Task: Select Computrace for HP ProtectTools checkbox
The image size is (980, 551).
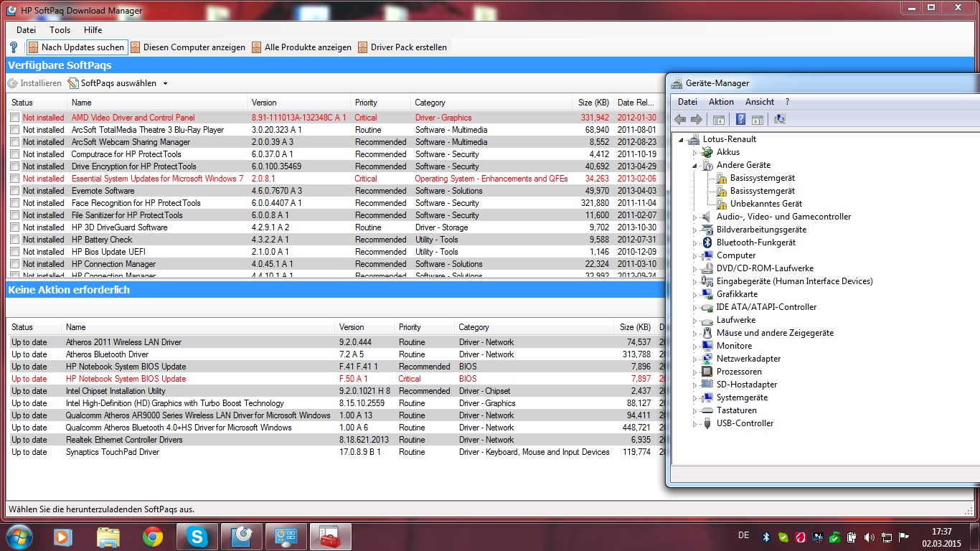Action: 15,154
